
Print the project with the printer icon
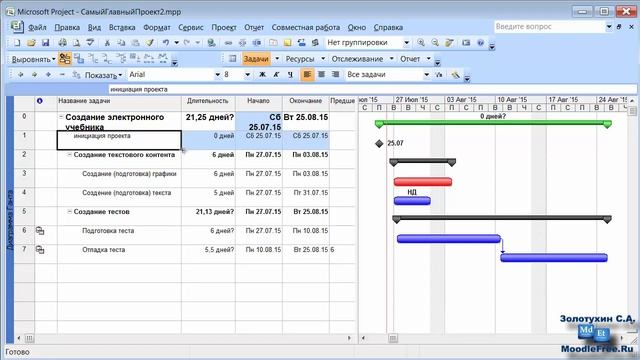62,42
